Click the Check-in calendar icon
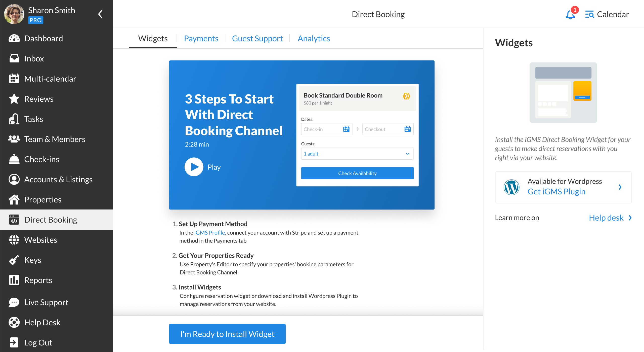The height and width of the screenshot is (352, 644). (x=346, y=129)
